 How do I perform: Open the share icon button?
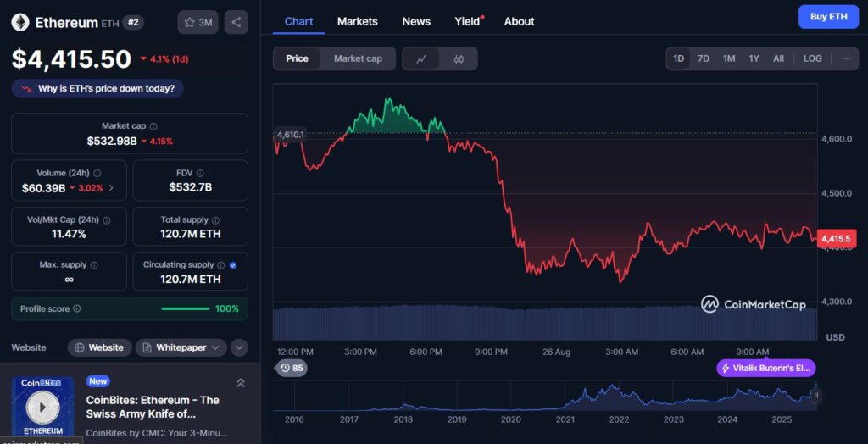236,22
